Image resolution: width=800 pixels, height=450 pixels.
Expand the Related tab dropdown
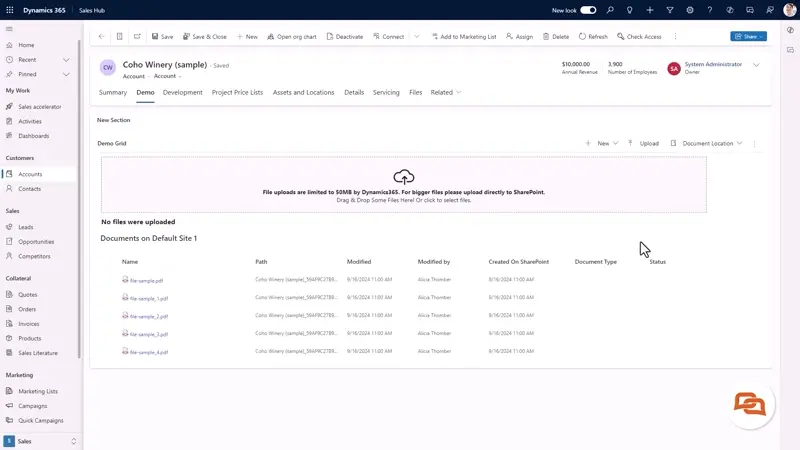pyautogui.click(x=446, y=92)
